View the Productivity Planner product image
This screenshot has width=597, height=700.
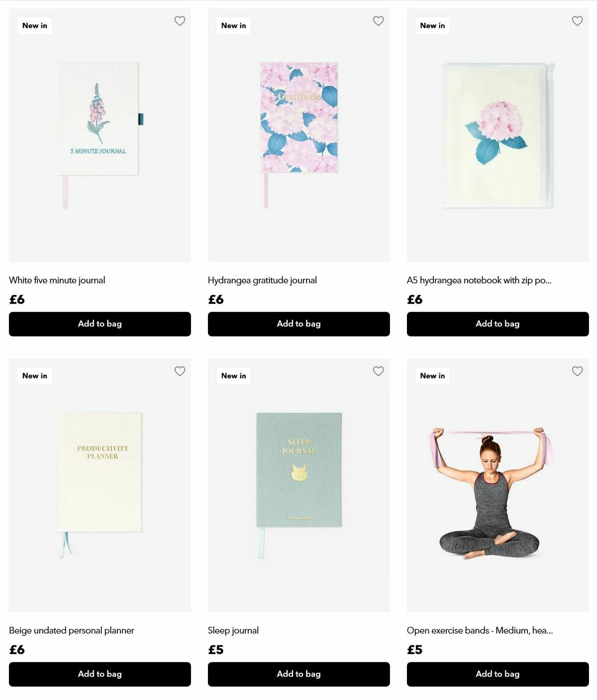[x=100, y=486]
